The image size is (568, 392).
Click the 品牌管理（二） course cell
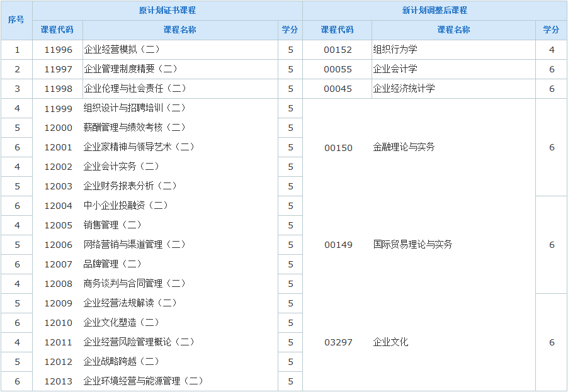point(113,264)
